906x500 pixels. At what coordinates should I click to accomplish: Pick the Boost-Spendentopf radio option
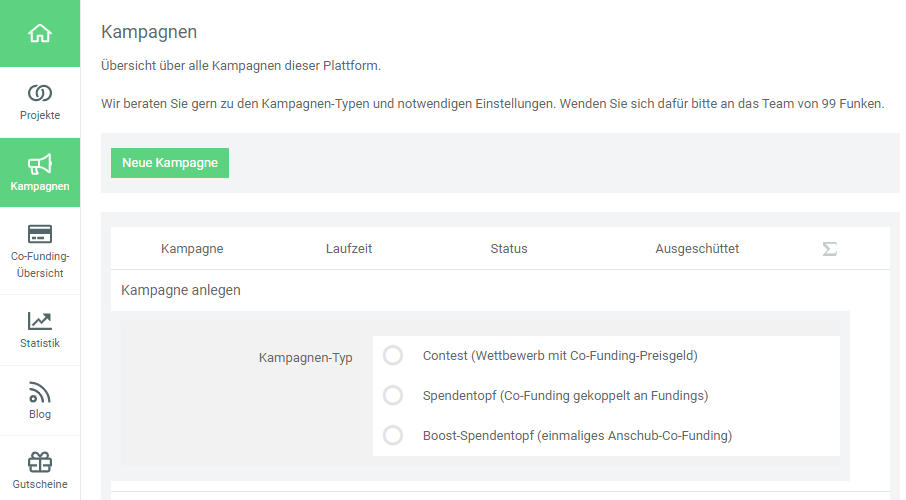393,435
